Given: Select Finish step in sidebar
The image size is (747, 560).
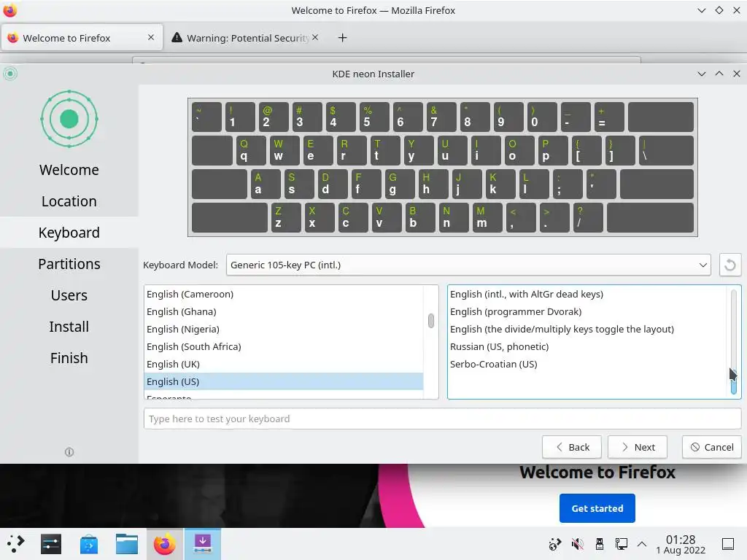Looking at the screenshot, I should [69, 358].
